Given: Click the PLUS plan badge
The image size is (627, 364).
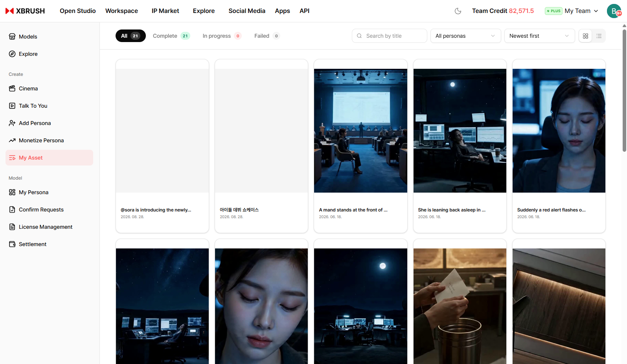Looking at the screenshot, I should click(553, 11).
